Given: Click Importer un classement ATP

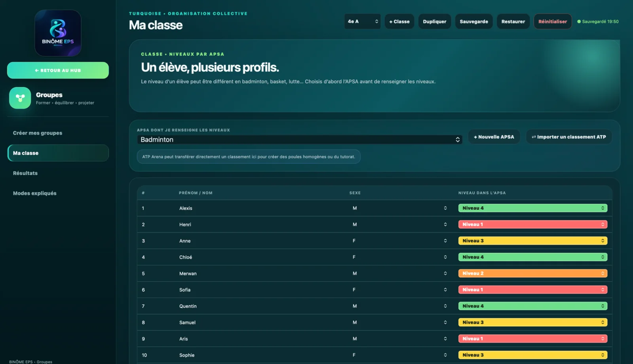Looking at the screenshot, I should (569, 137).
